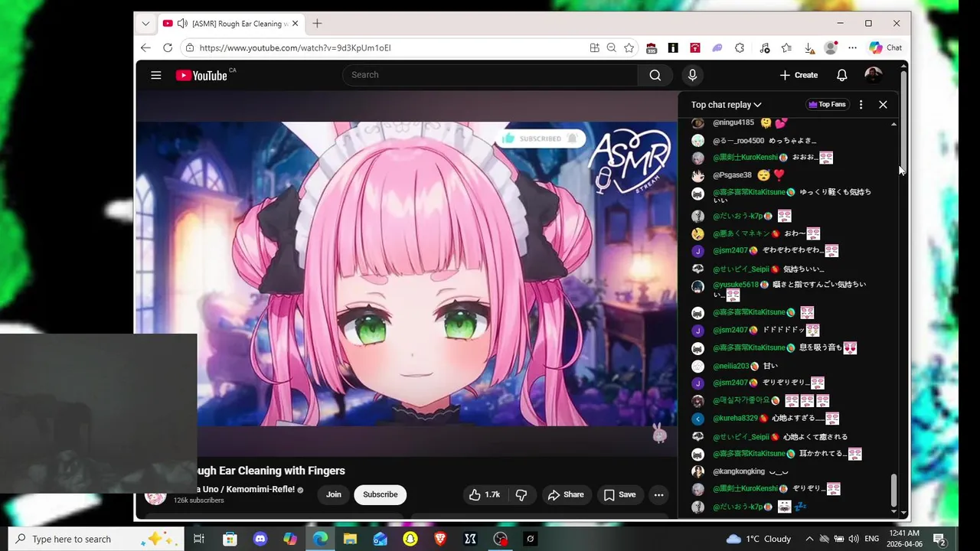Open Snapchat from the taskbar

click(410, 539)
